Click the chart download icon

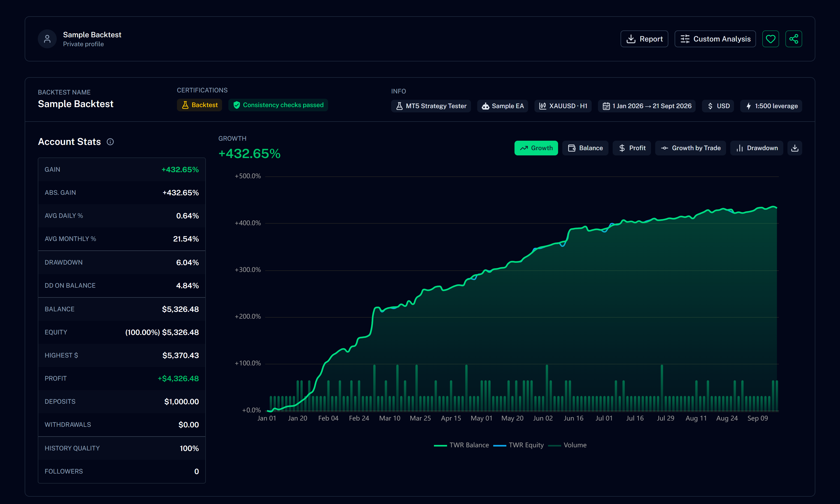(795, 148)
